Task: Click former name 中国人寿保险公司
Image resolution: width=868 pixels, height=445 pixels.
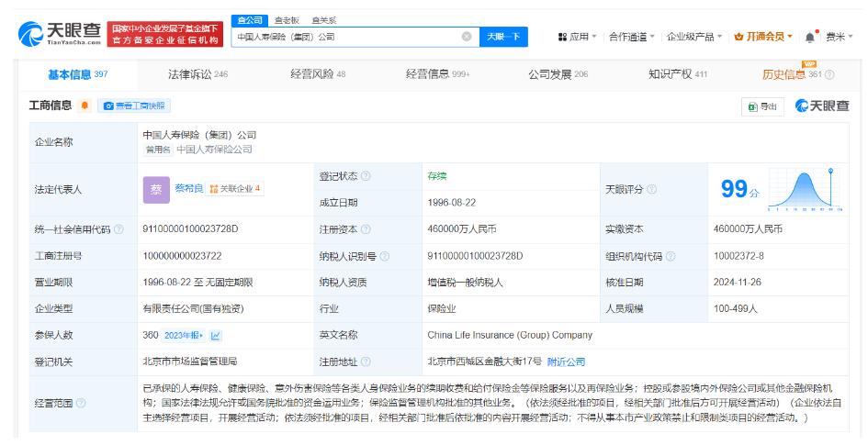Action: tap(214, 150)
